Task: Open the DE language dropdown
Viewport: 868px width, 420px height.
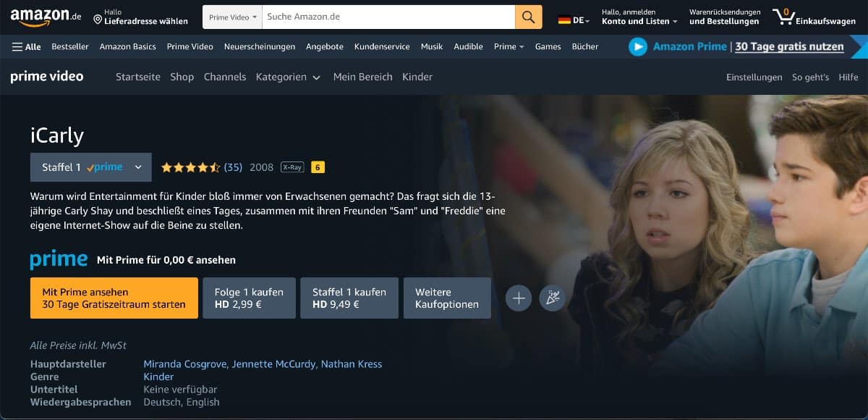Action: (x=574, y=20)
